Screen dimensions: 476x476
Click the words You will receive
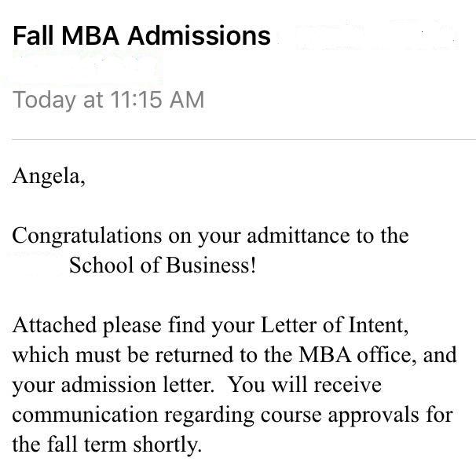(x=305, y=384)
